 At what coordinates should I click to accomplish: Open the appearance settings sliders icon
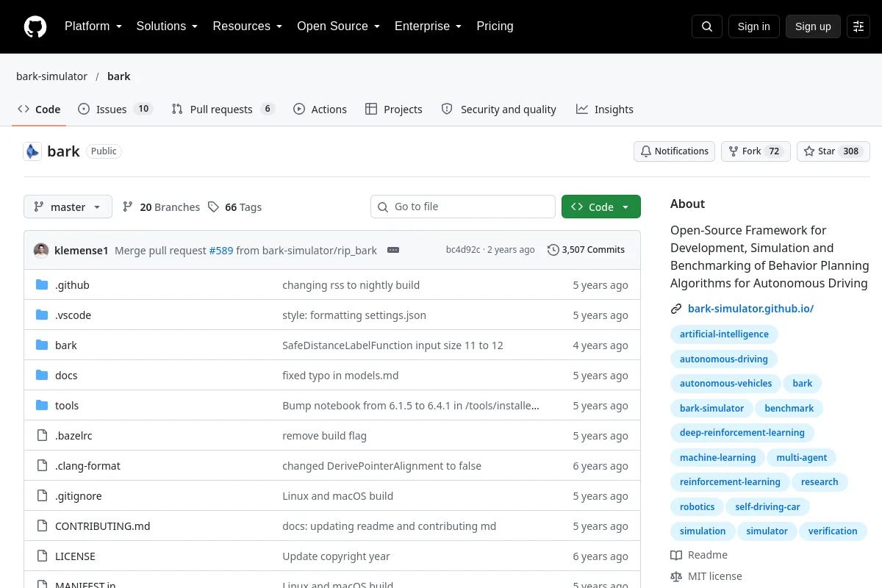858,26
